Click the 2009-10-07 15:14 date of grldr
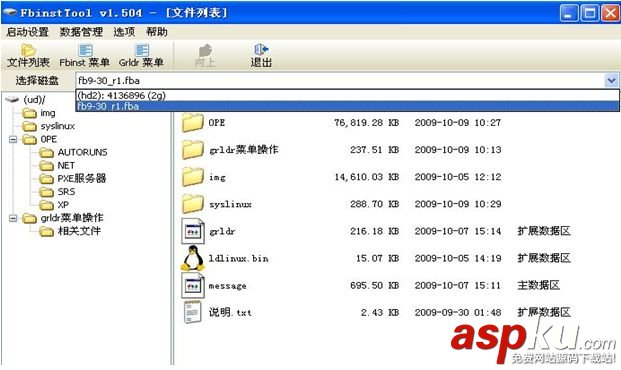Viewport: 621px width, 370px height. (458, 231)
